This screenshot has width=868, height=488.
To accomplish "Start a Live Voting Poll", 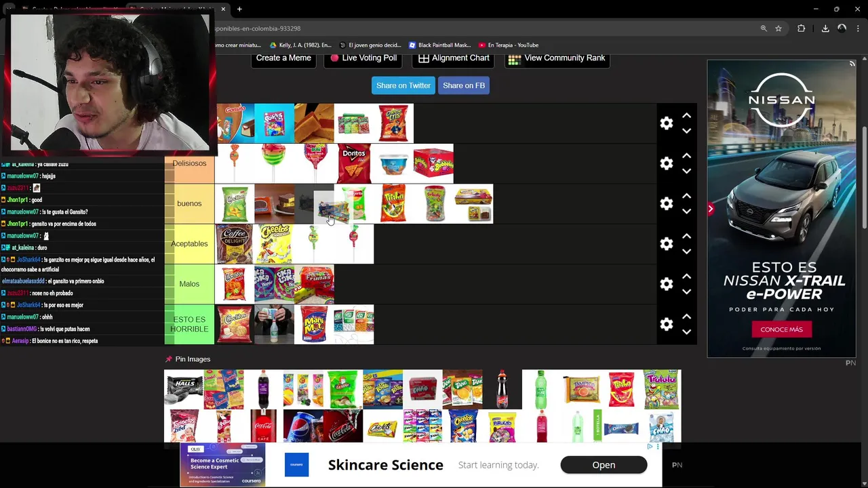I will (363, 58).
